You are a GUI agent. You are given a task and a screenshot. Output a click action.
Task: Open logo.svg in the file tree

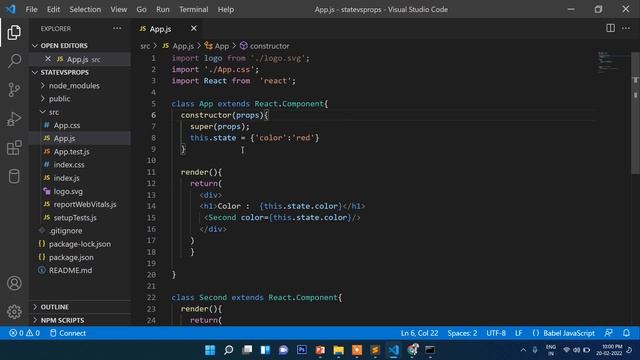68,191
